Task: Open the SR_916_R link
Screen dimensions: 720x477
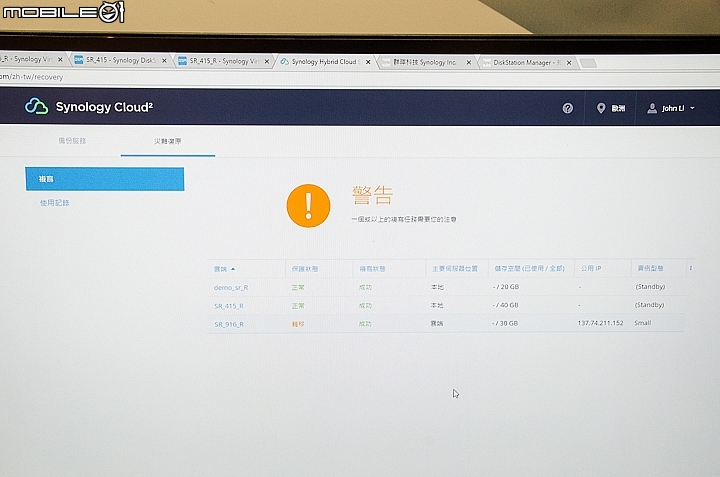Action: point(229,324)
